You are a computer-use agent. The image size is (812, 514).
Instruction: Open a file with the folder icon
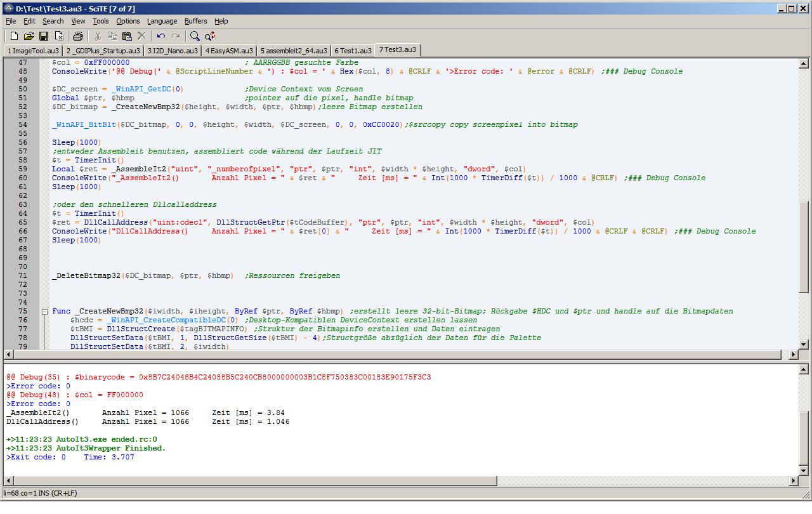click(x=29, y=36)
